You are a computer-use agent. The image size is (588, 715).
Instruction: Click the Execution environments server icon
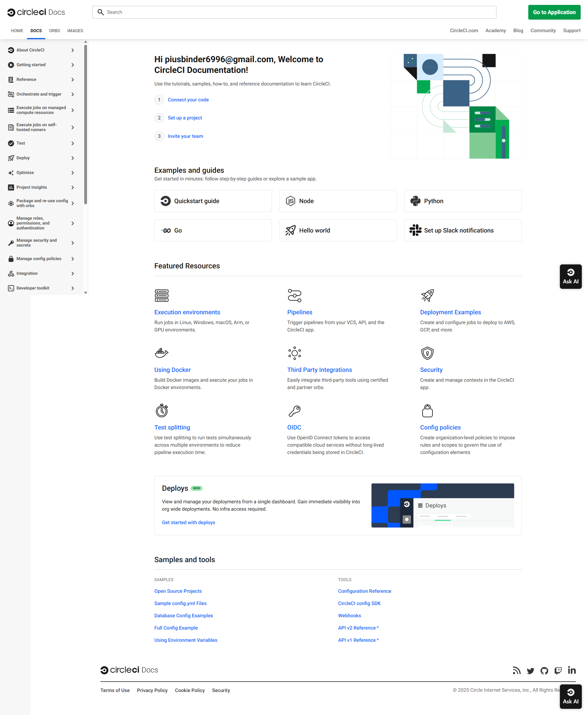(162, 296)
